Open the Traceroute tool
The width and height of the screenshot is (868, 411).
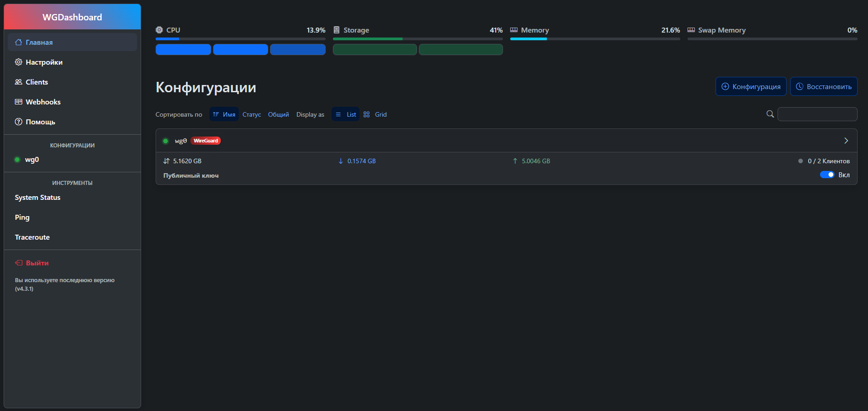click(x=72, y=237)
